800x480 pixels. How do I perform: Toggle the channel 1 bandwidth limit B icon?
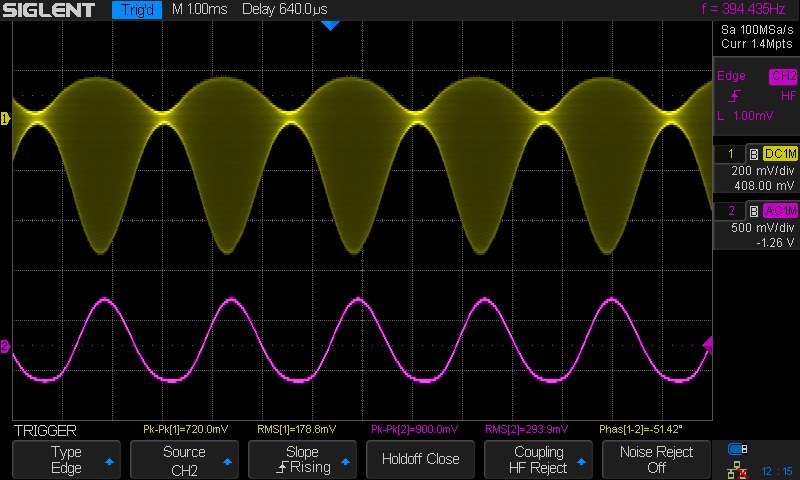pyautogui.click(x=752, y=154)
